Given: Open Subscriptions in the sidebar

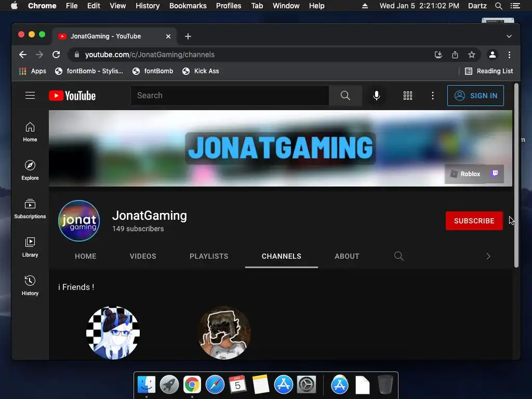Looking at the screenshot, I should (x=30, y=209).
